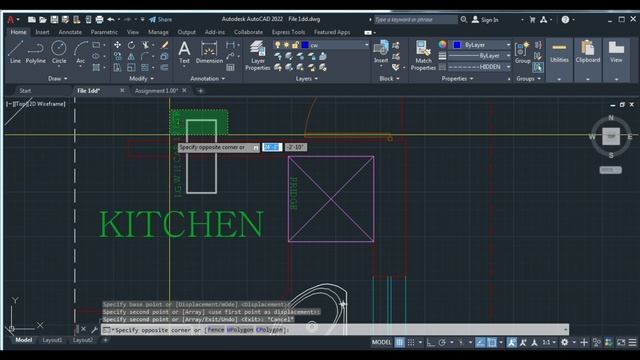The height and width of the screenshot is (360, 640).
Task: Toggle the layer lock padlock icon
Action: pyautogui.click(x=295, y=45)
